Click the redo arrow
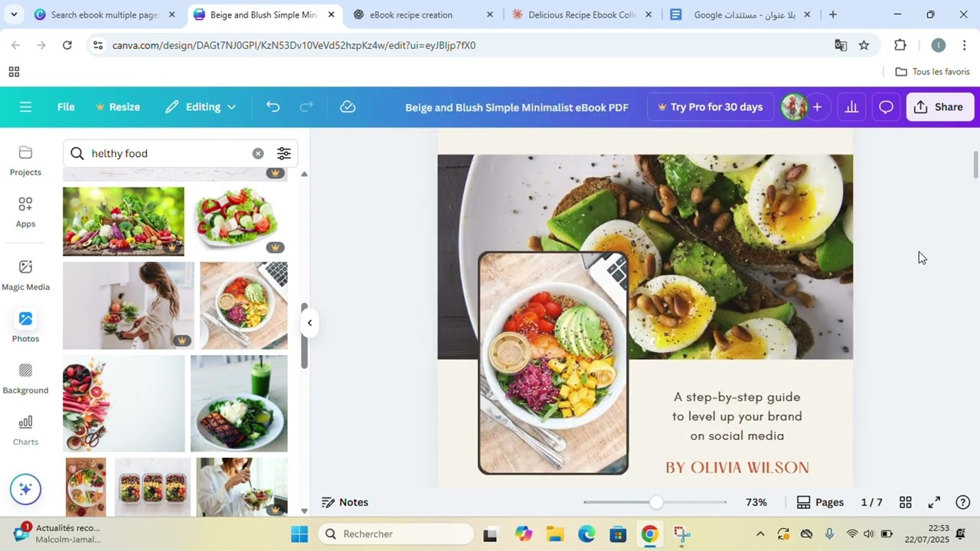980x551 pixels. point(306,107)
